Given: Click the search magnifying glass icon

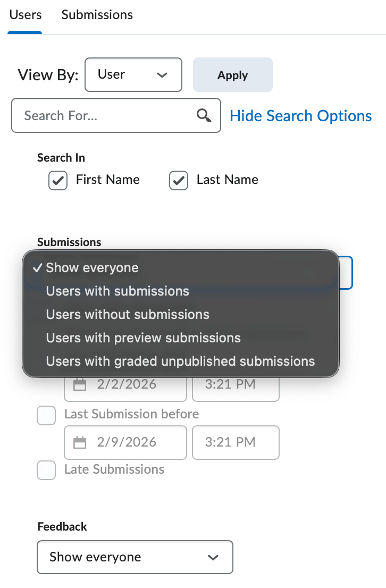Looking at the screenshot, I should pyautogui.click(x=204, y=115).
